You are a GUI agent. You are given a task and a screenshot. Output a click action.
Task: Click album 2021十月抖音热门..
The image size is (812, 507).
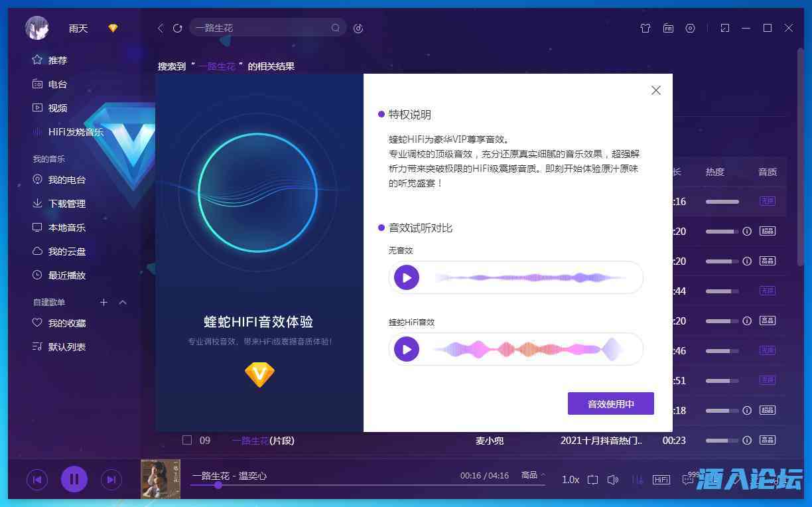pyautogui.click(x=601, y=440)
